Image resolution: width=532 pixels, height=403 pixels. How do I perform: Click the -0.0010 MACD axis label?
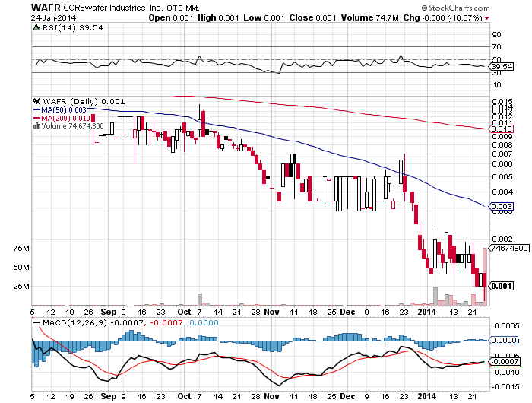[505, 372]
